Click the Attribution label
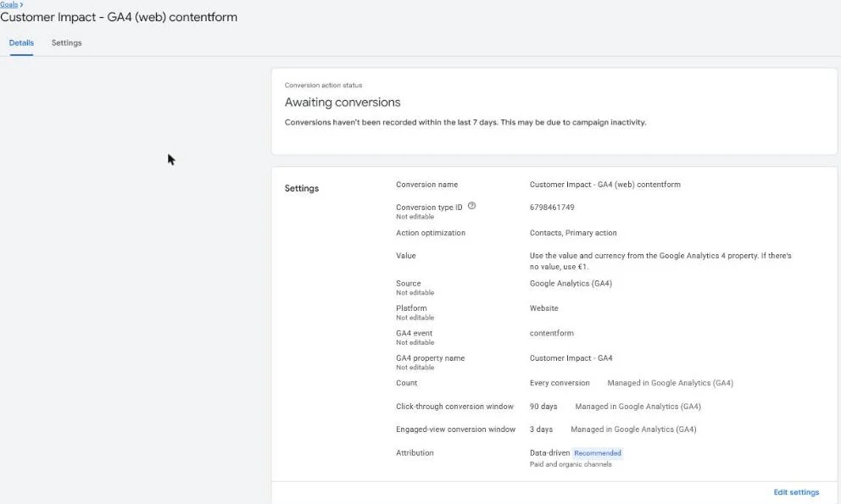The height and width of the screenshot is (504, 841). (x=415, y=453)
